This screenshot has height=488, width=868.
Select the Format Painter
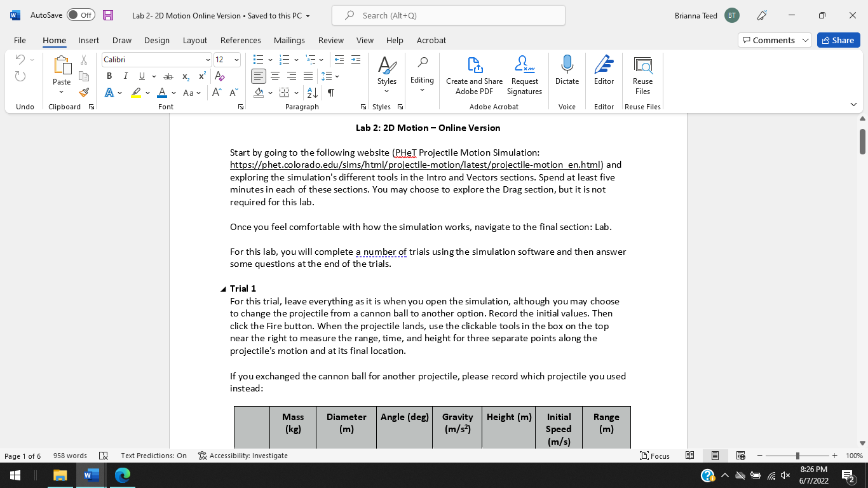point(83,92)
